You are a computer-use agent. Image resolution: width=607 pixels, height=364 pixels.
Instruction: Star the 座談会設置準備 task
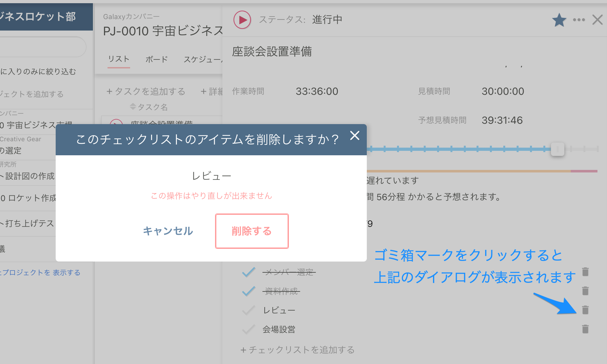559,19
